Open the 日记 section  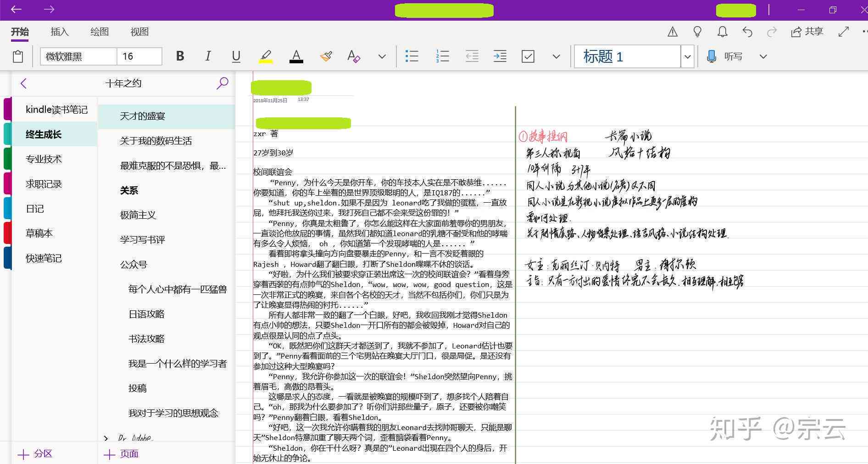54,209
